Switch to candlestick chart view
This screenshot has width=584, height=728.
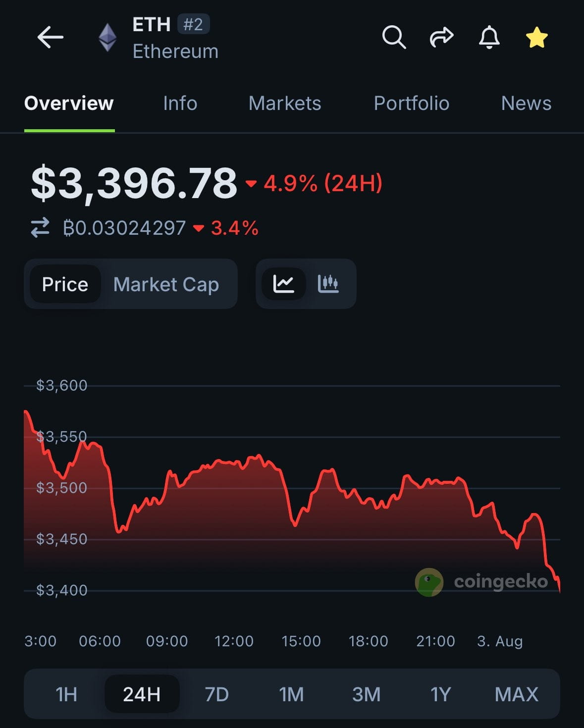(x=328, y=284)
